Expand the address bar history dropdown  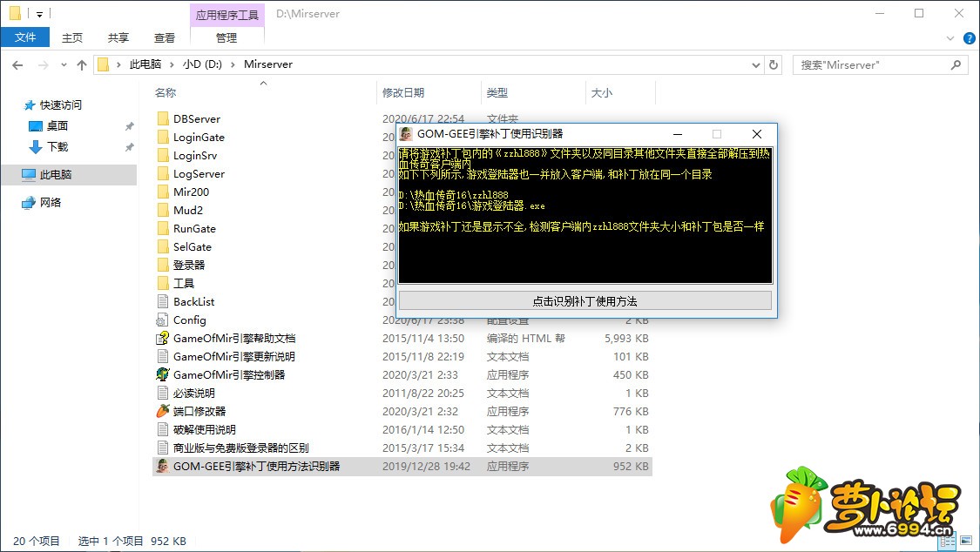(755, 65)
